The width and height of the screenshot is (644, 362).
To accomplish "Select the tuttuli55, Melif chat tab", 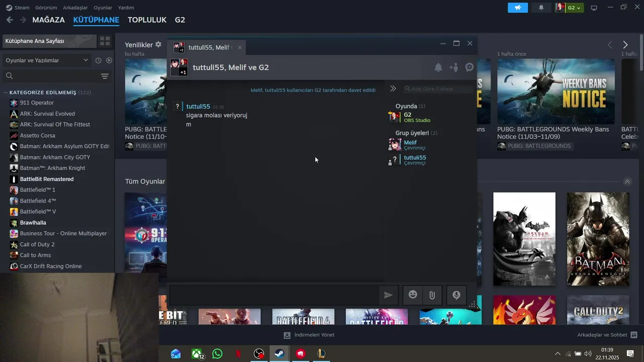I will 208,47.
